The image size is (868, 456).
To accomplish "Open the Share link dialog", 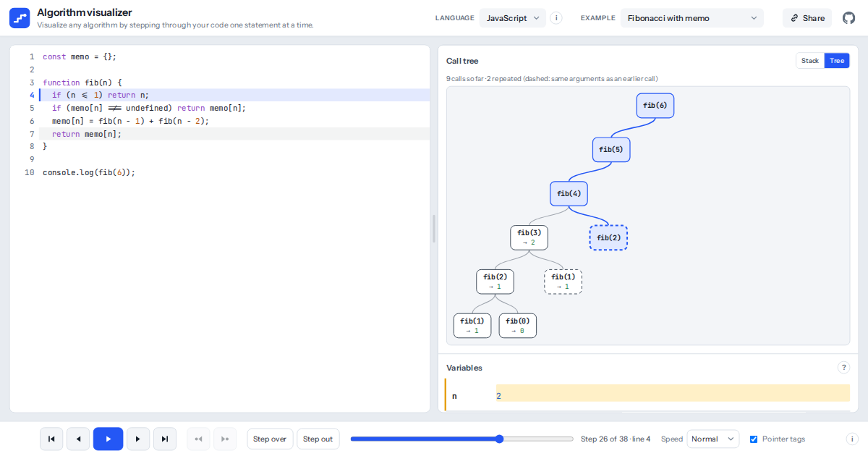I will point(807,18).
